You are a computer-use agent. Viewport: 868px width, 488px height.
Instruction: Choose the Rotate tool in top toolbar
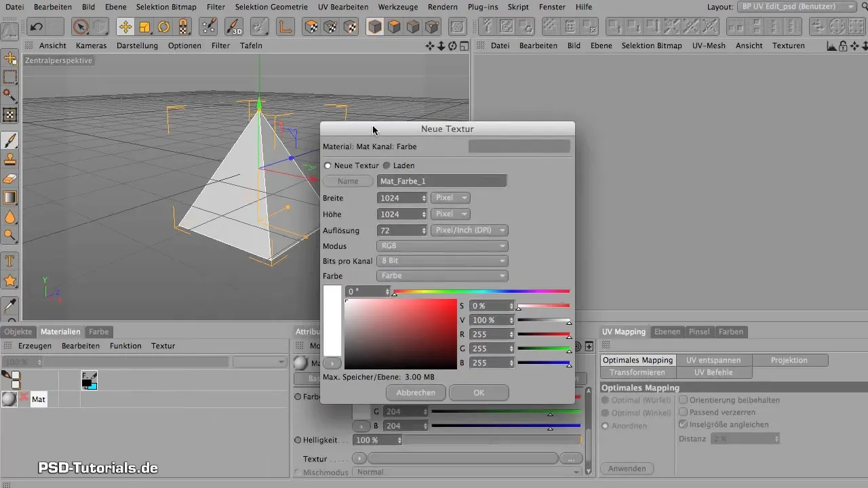click(164, 27)
